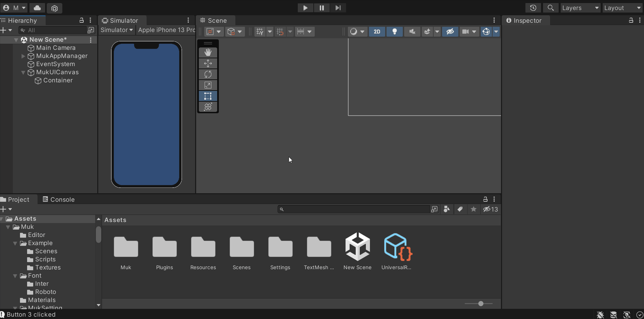The width and height of the screenshot is (644, 319).
Task: Select Container object in Hierarchy
Action: (58, 80)
